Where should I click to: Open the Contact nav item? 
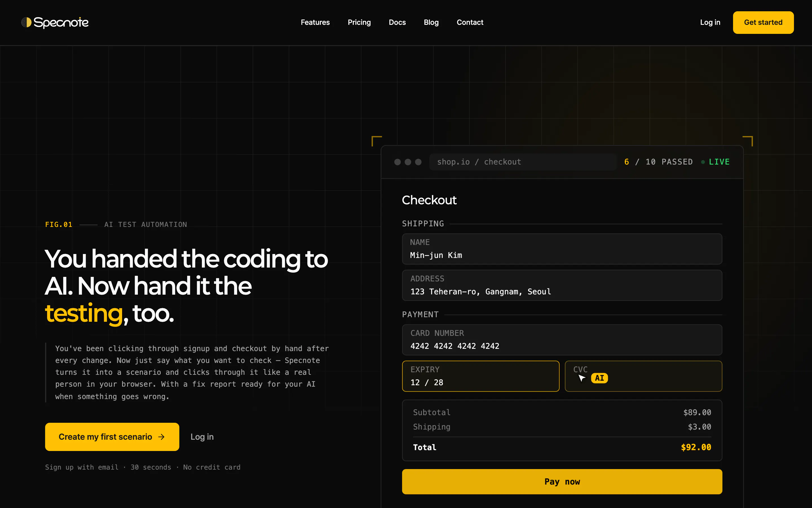[470, 23]
